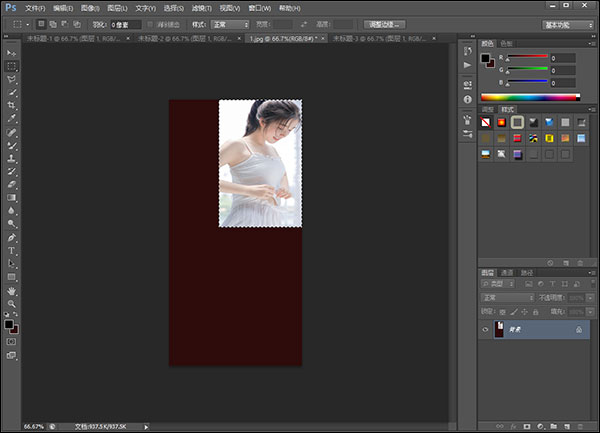Pick the Eyedropper tool
This screenshot has width=600, height=433.
click(12, 118)
